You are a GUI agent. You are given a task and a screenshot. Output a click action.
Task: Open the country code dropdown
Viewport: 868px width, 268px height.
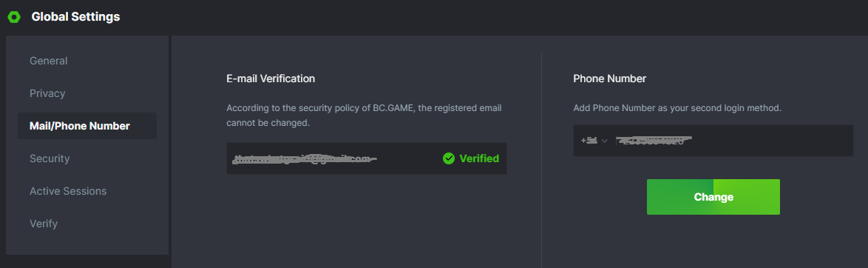pyautogui.click(x=594, y=141)
